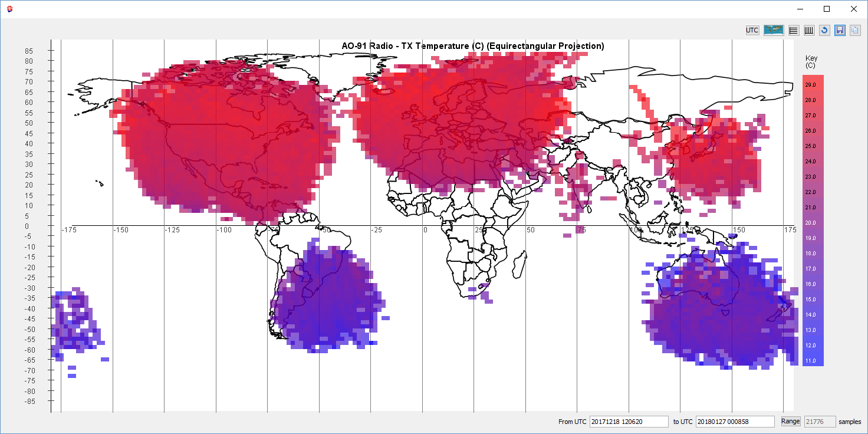
Task: Click the 15.0 value on temperature key
Action: point(810,300)
